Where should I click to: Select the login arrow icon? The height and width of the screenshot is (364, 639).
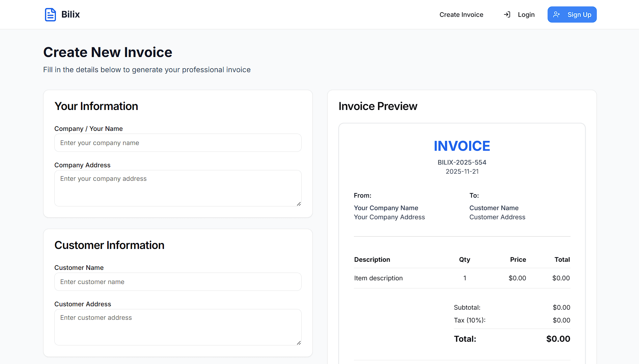(x=507, y=14)
